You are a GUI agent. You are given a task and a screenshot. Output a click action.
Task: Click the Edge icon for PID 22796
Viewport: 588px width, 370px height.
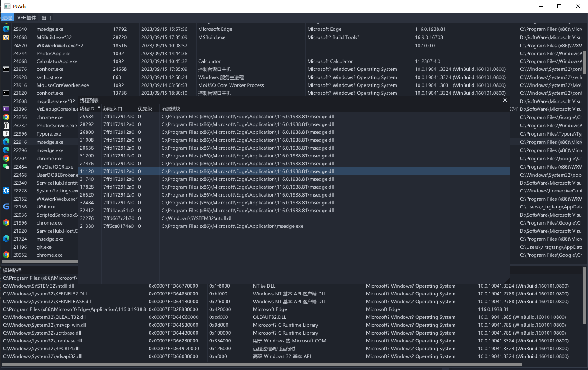[6, 150]
